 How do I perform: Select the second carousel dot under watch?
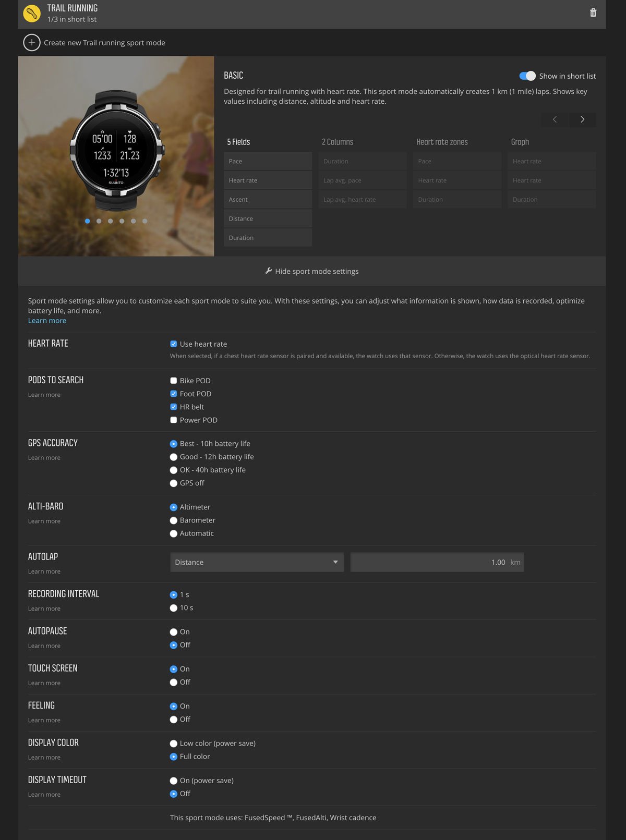coord(99,221)
